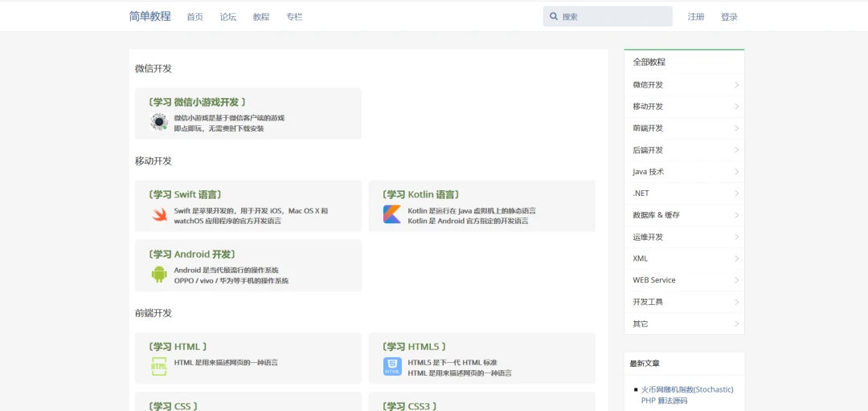Expand the 数据库 & 缓存 chevron arrow
The width and height of the screenshot is (868, 411).
pos(736,215)
